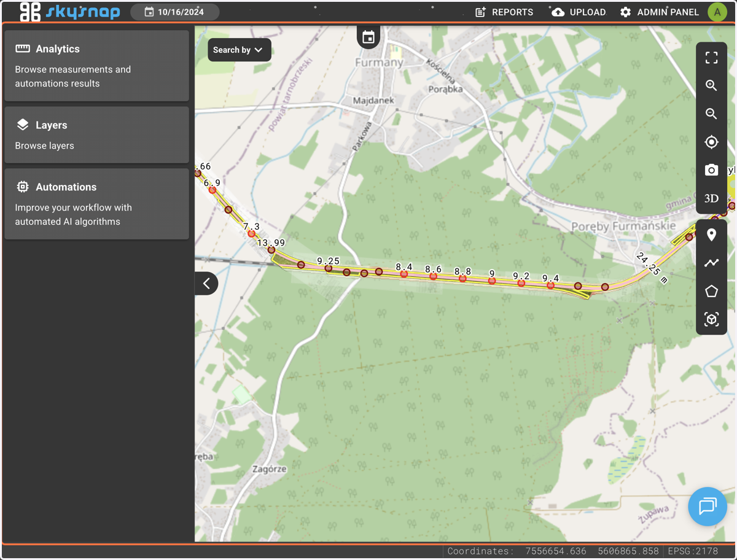Zoom out of the map
The image size is (737, 560).
[711, 114]
